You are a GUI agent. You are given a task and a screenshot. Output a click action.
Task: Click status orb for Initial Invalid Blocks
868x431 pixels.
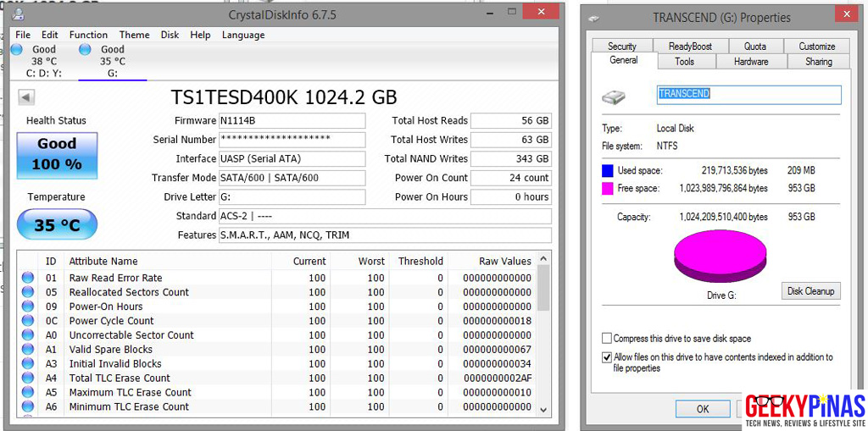28,364
